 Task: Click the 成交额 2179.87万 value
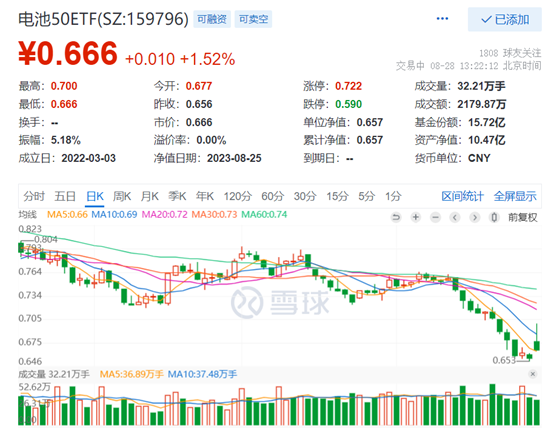pos(482,104)
